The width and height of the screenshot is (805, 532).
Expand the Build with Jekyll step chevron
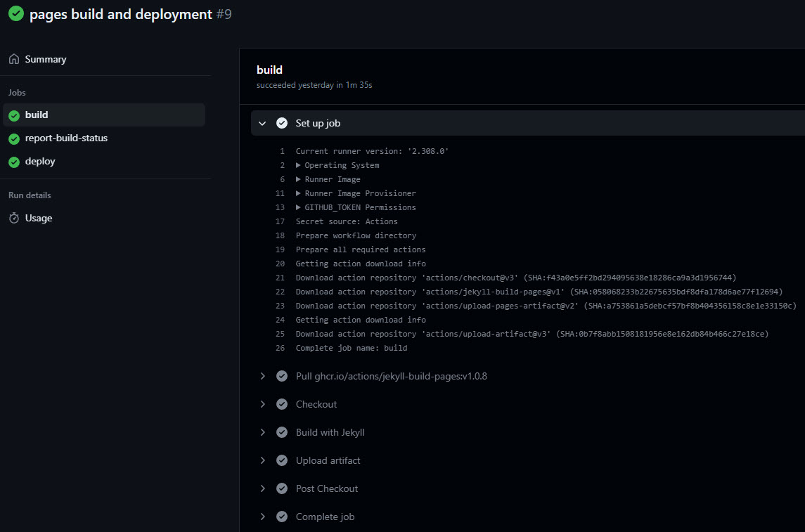pyautogui.click(x=262, y=432)
